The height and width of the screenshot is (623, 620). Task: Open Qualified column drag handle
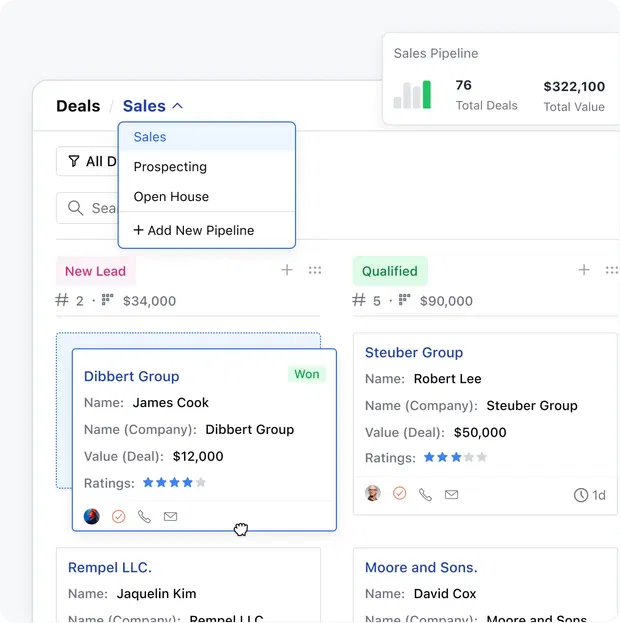pyautogui.click(x=612, y=270)
